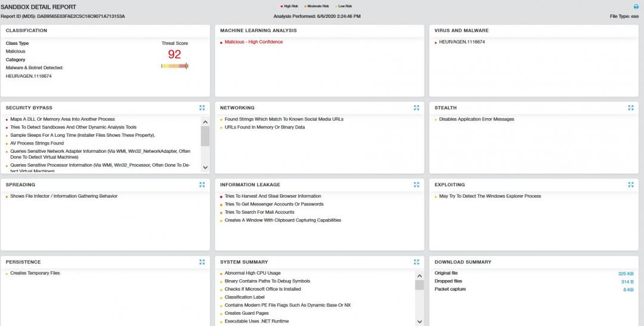Click System Summary scrollbar up arrow
Image resolution: width=644 pixels, height=326 pixels.
[x=420, y=274]
